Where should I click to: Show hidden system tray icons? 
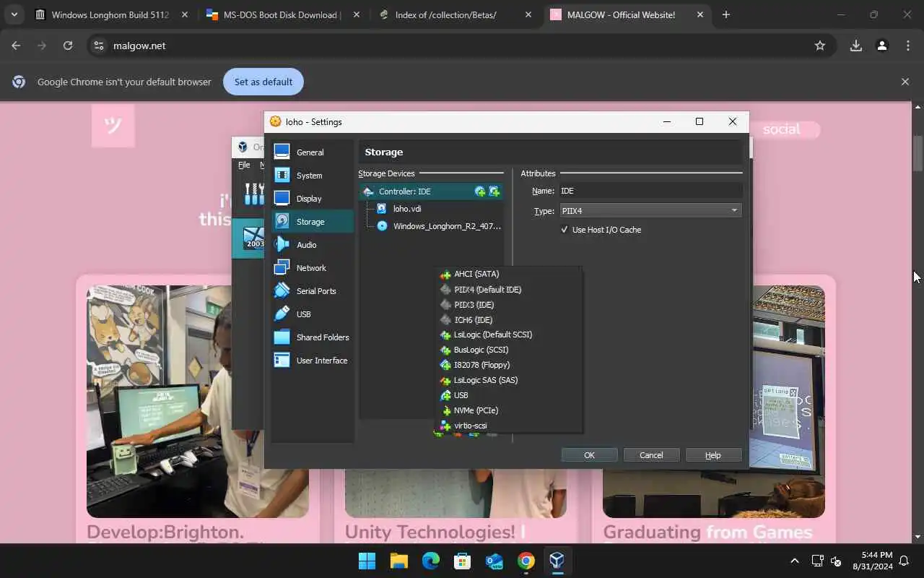coord(795,561)
